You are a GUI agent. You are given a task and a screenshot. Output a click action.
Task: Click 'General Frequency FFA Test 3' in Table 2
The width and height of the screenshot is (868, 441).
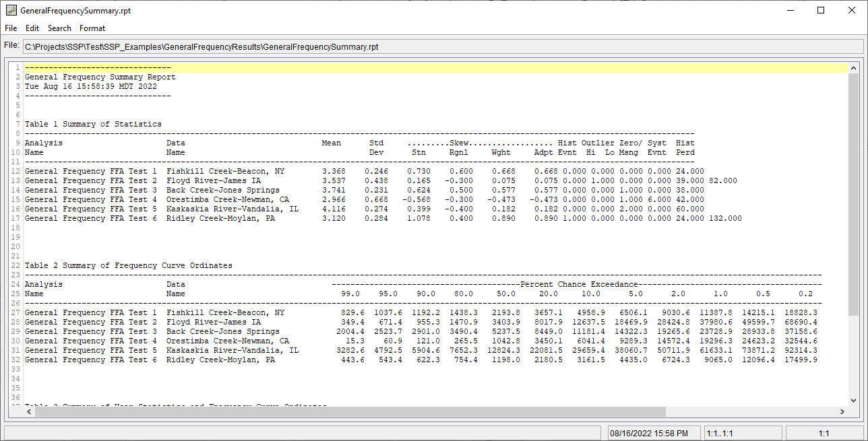point(91,331)
